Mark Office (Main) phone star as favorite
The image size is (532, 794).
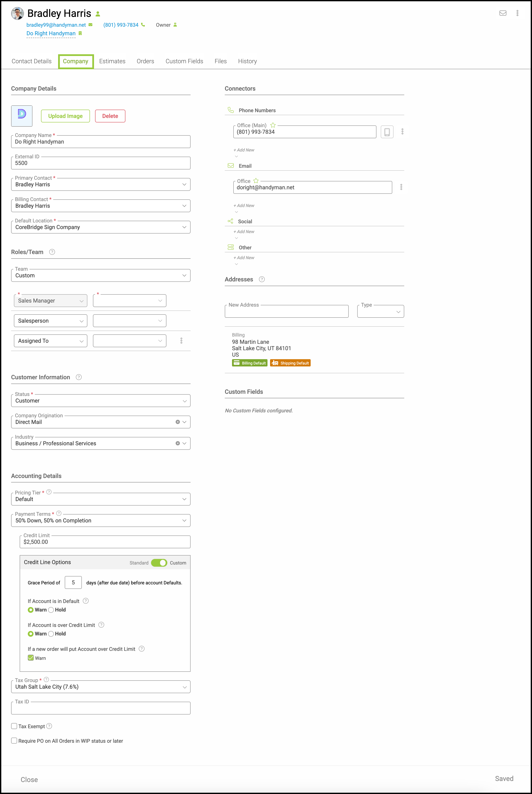click(273, 125)
